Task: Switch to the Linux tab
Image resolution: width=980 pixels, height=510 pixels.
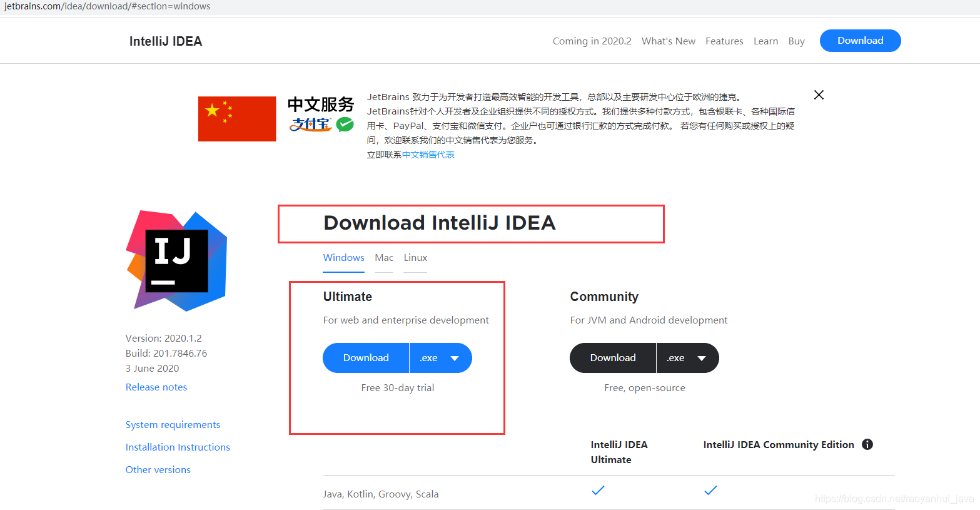Action: point(415,258)
